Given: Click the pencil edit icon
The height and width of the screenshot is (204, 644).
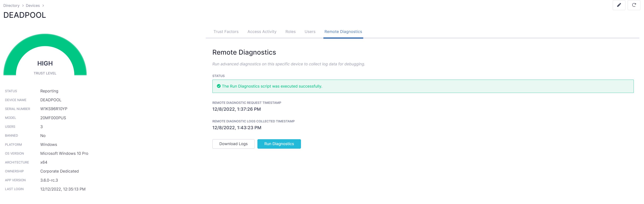Looking at the screenshot, I should pos(619,5).
